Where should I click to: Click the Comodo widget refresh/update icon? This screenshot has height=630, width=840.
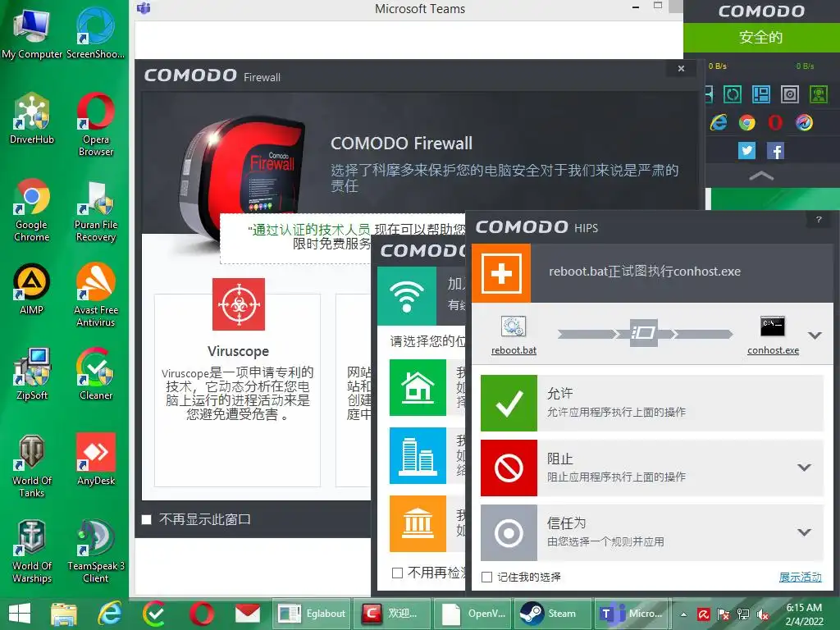(x=733, y=95)
